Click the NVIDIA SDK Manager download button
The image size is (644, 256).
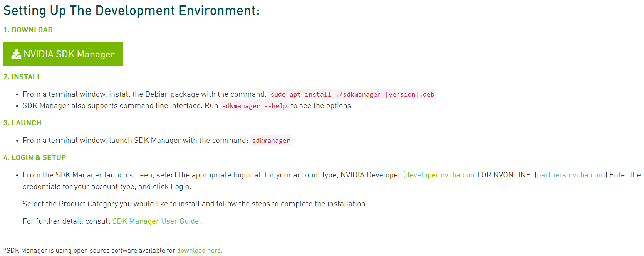[63, 54]
